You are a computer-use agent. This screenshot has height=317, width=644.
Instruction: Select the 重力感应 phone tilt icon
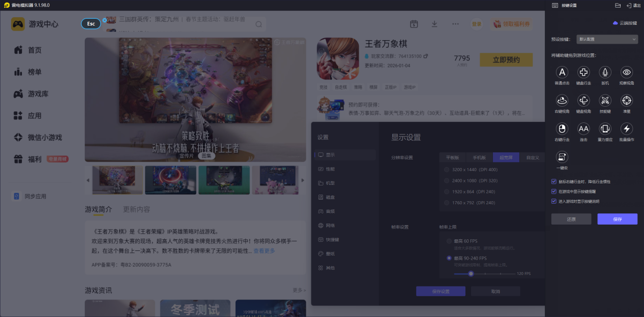605,129
